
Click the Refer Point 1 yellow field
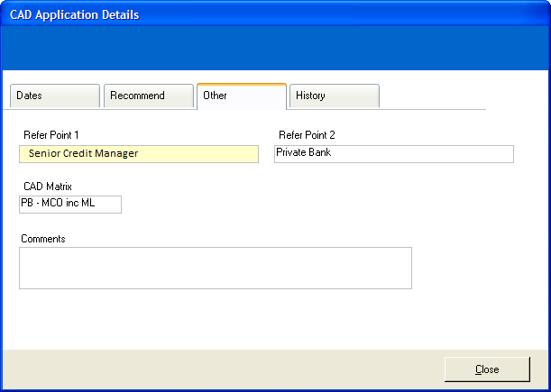(139, 154)
